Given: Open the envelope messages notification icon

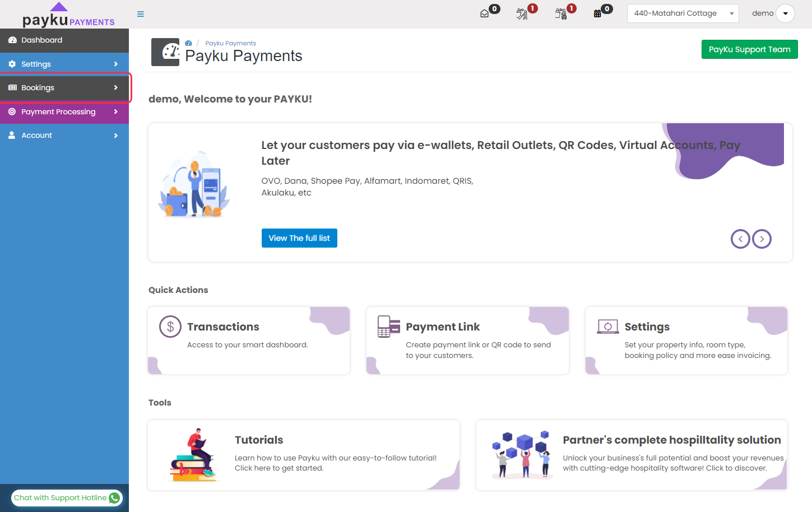Looking at the screenshot, I should coord(485,13).
